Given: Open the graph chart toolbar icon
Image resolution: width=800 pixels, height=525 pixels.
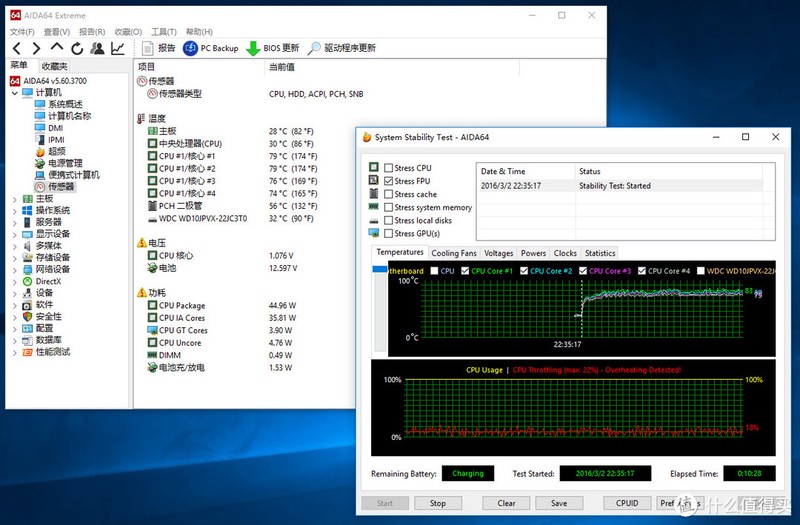Looking at the screenshot, I should click(x=118, y=48).
